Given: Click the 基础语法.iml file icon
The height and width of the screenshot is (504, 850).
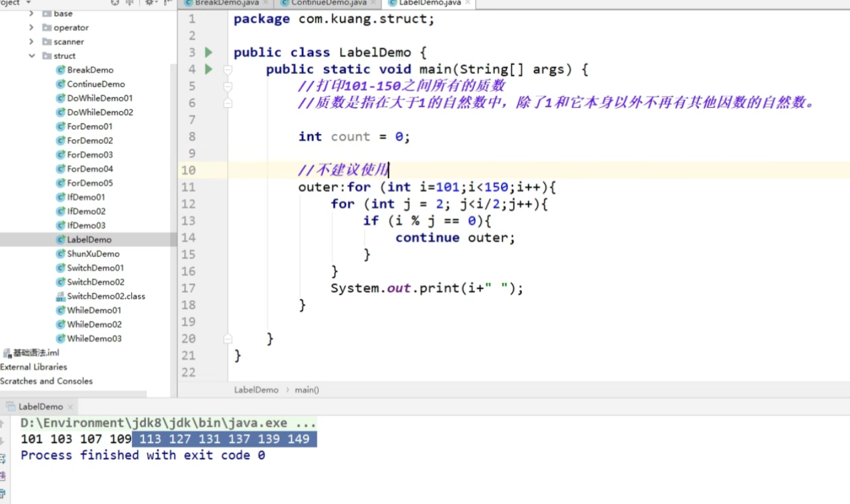Looking at the screenshot, I should 7,353.
